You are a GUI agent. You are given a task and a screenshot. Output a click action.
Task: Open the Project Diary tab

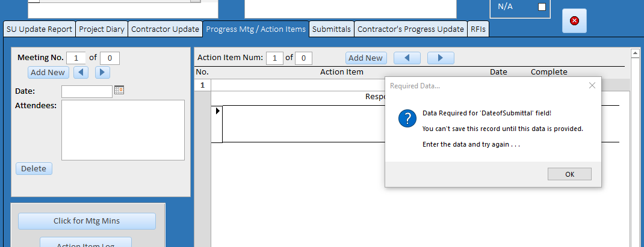[102, 29]
